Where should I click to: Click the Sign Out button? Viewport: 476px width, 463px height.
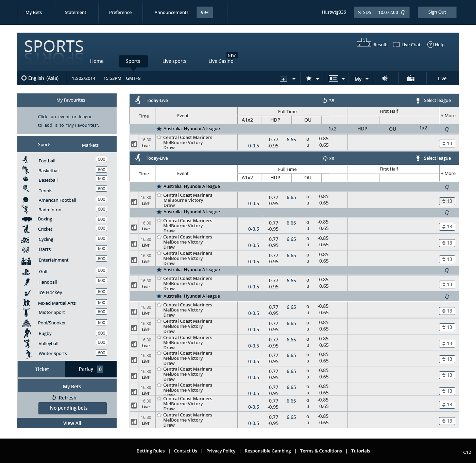click(437, 12)
